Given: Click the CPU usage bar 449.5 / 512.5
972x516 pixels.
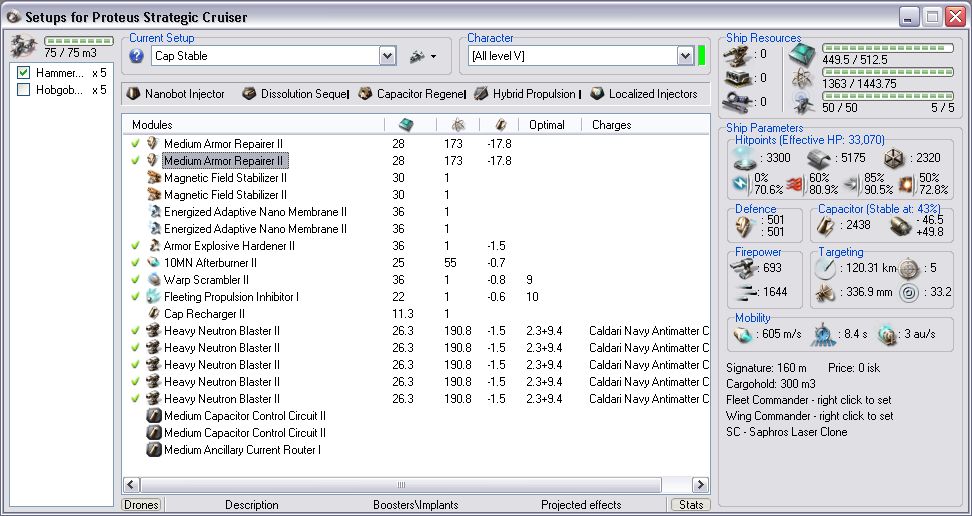Looking at the screenshot, I should pos(888,48).
